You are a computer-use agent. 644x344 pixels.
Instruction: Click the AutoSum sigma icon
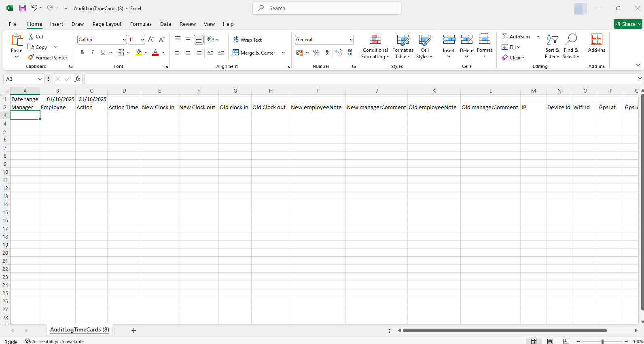pyautogui.click(x=505, y=36)
